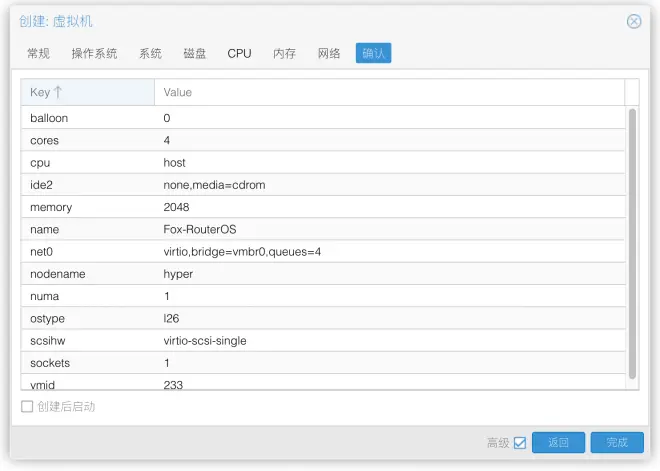Select the net0 row
The height and width of the screenshot is (471, 660).
323,252
